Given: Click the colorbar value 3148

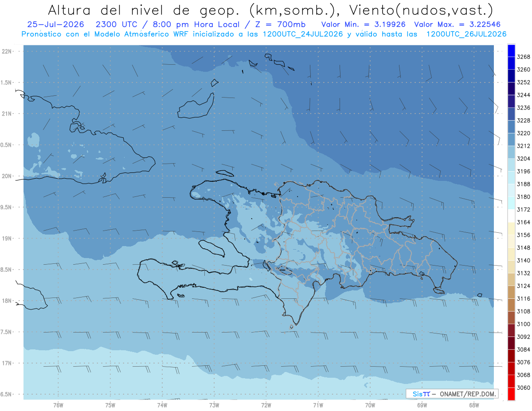Looking at the screenshot, I should [x=524, y=247].
